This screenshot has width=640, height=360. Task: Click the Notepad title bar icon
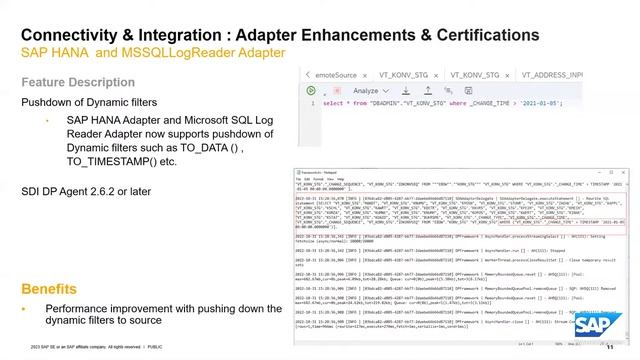coord(298,173)
